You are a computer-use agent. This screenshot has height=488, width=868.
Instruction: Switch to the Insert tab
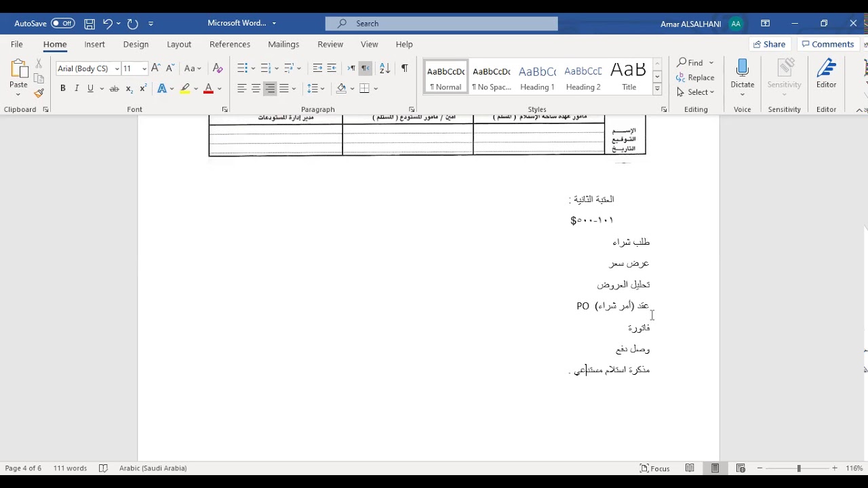(94, 44)
